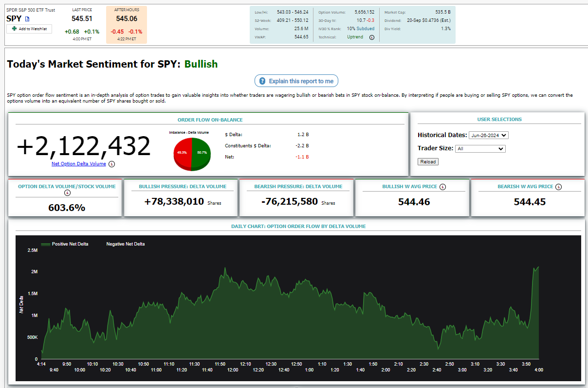Image resolution: width=588 pixels, height=388 pixels.
Task: Click the DAILY CHART title text
Action: pos(298,226)
